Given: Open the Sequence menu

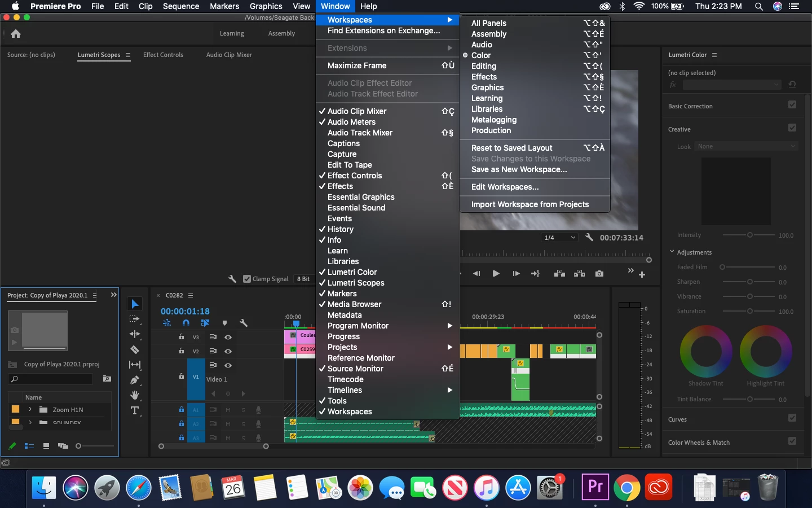Looking at the screenshot, I should (x=180, y=6).
